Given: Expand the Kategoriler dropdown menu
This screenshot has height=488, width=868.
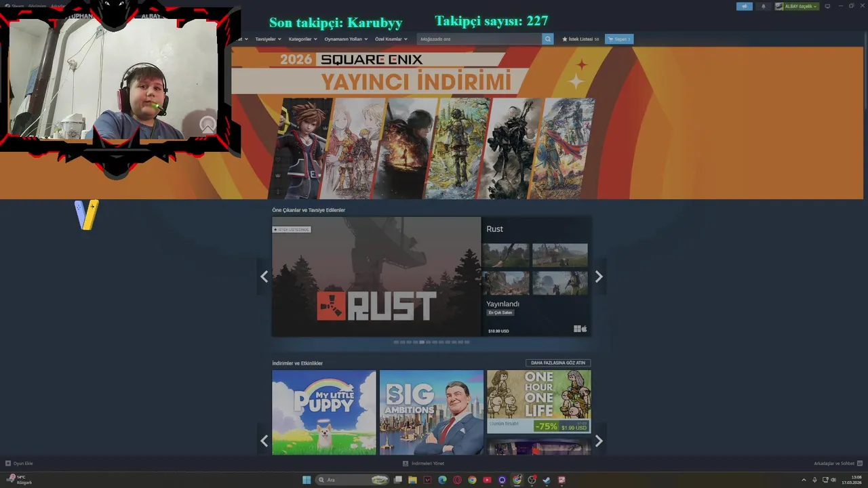Looking at the screenshot, I should pos(302,39).
